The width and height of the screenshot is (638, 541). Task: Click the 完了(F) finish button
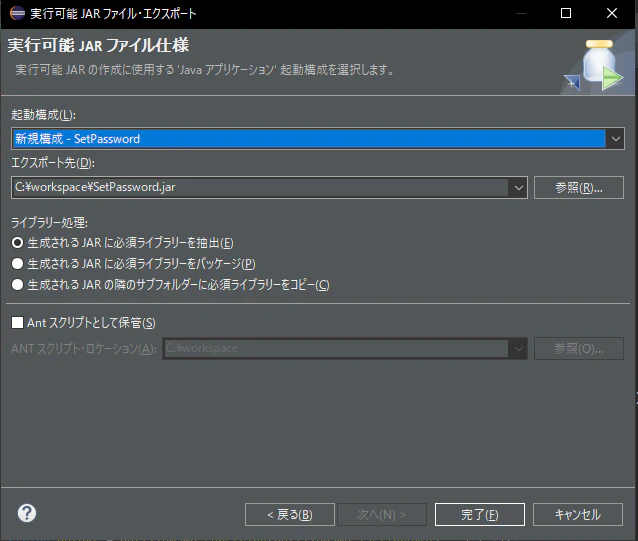[479, 515]
